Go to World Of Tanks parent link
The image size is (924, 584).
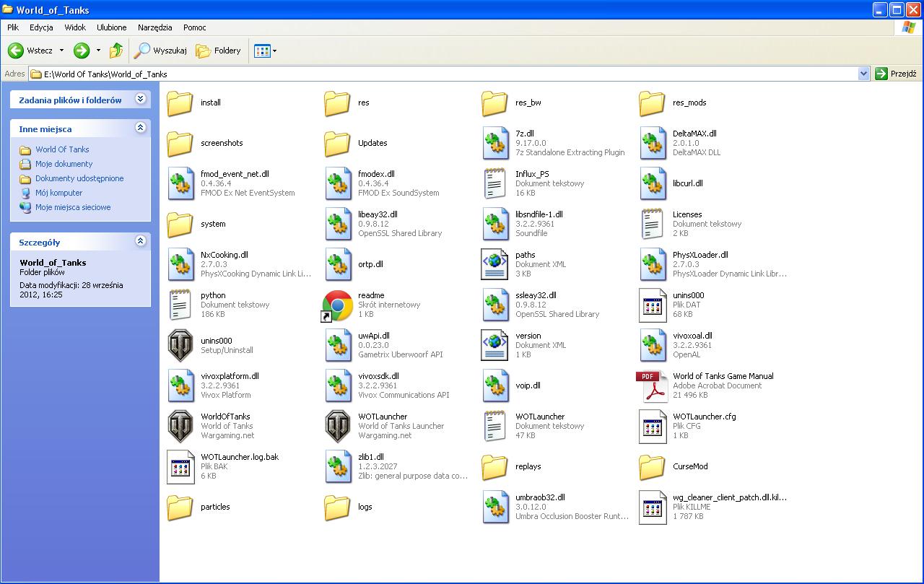62,149
